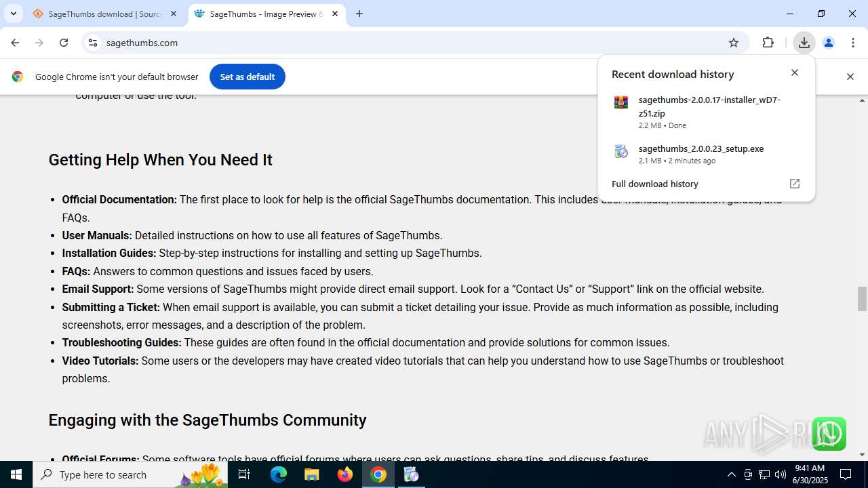Click the Video Tutorials bullet text

click(x=423, y=369)
